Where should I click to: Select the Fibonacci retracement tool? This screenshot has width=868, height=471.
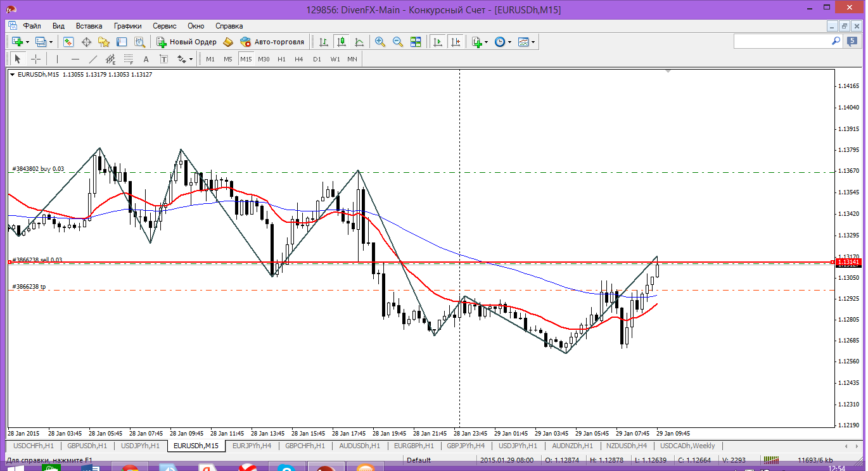(x=128, y=59)
